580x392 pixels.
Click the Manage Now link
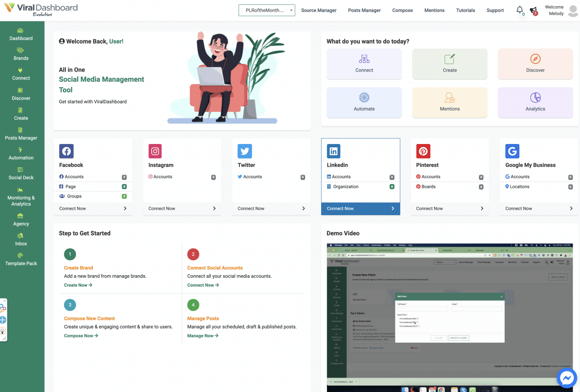tap(203, 336)
